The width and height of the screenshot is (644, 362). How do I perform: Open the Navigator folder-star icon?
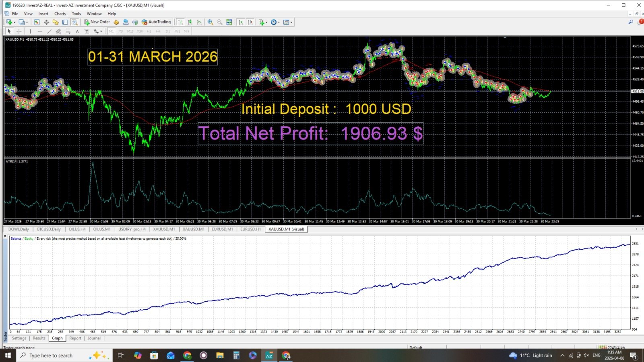coord(56,22)
